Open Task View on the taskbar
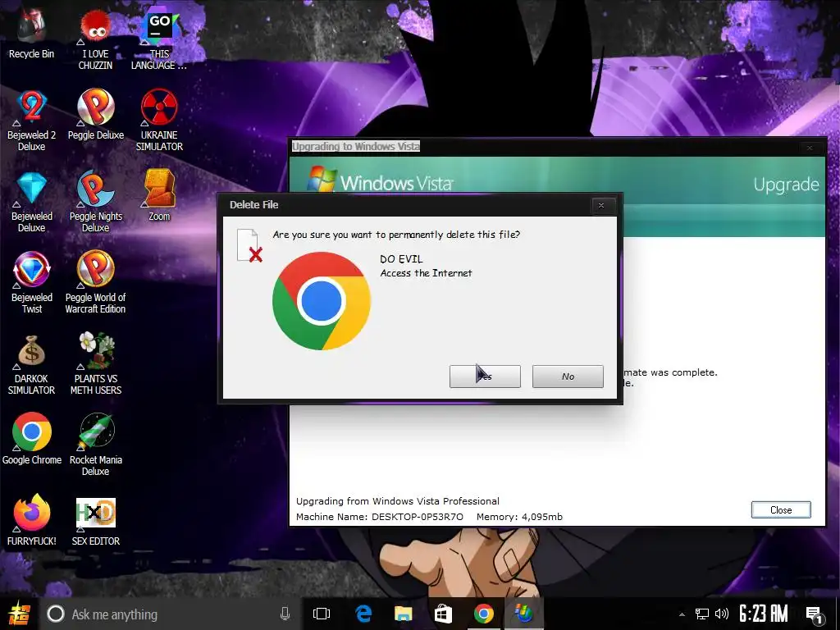Viewport: 840px width, 630px height. (322, 614)
